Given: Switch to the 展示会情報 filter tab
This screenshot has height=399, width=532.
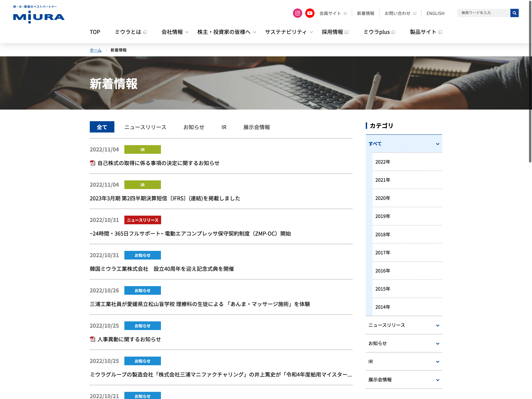Looking at the screenshot, I should tap(256, 127).
